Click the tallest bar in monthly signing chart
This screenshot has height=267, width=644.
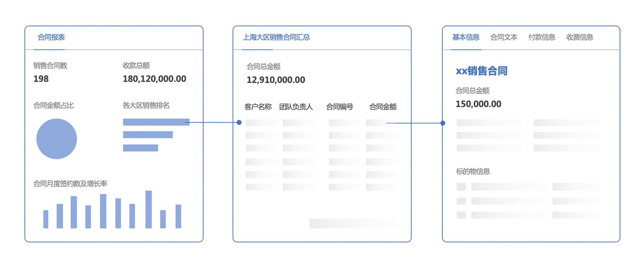point(148,209)
